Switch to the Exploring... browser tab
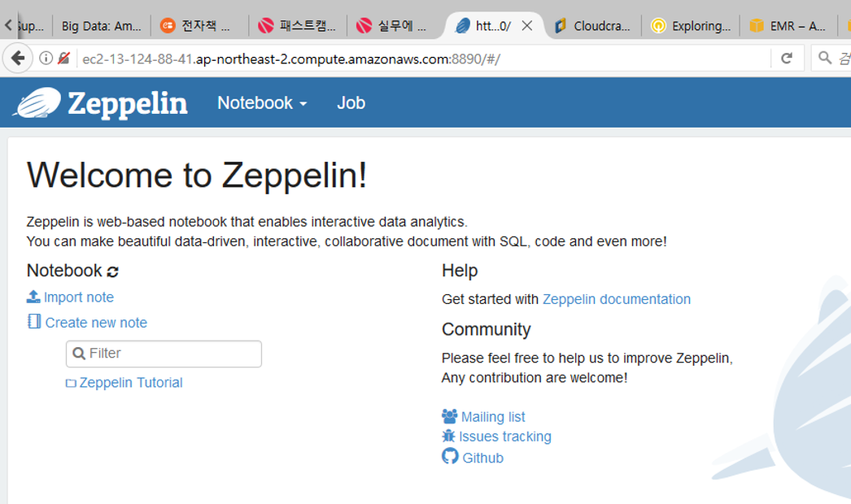 tap(692, 25)
